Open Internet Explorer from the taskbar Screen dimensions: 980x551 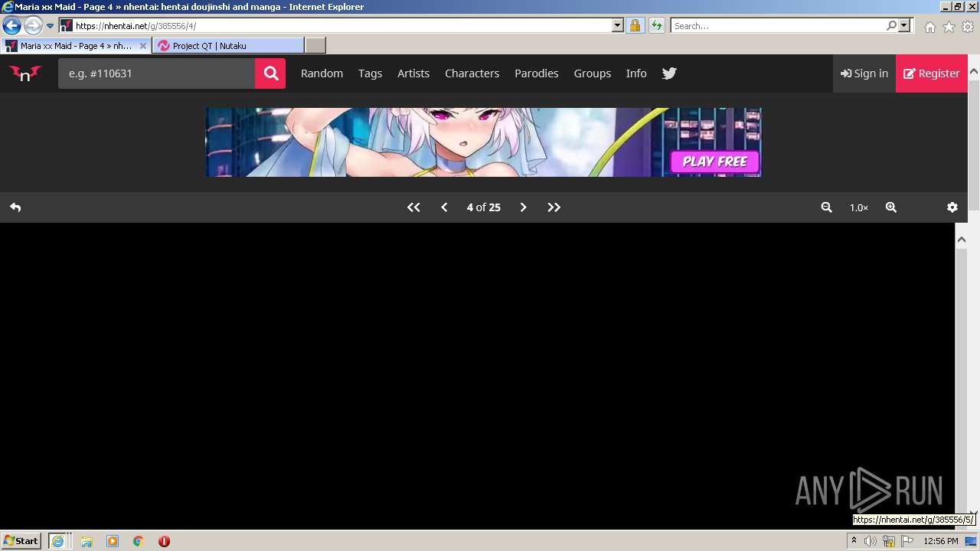(57, 541)
